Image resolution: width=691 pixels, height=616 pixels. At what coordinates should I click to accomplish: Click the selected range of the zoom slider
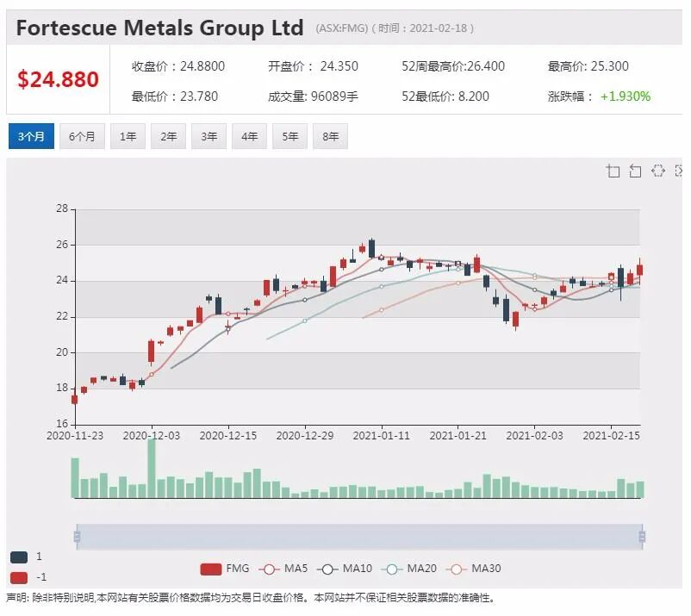[359, 537]
